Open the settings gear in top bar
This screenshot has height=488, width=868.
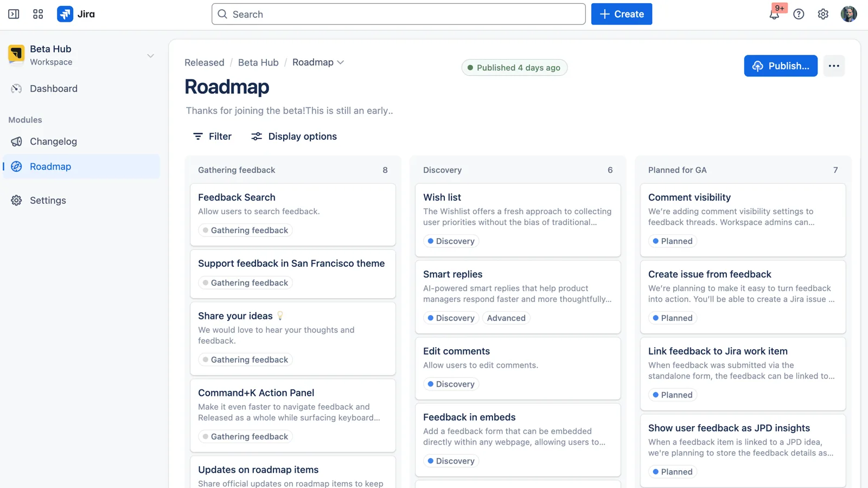(x=823, y=14)
